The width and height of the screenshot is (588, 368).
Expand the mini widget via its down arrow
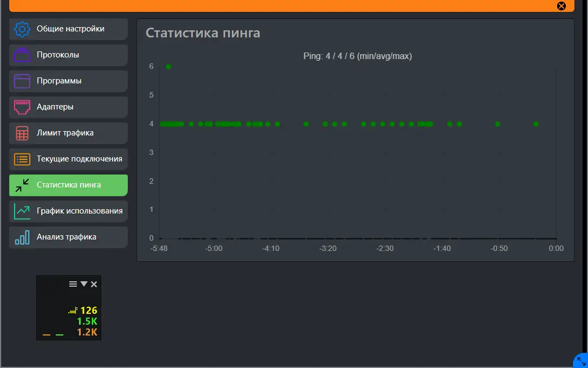click(84, 283)
